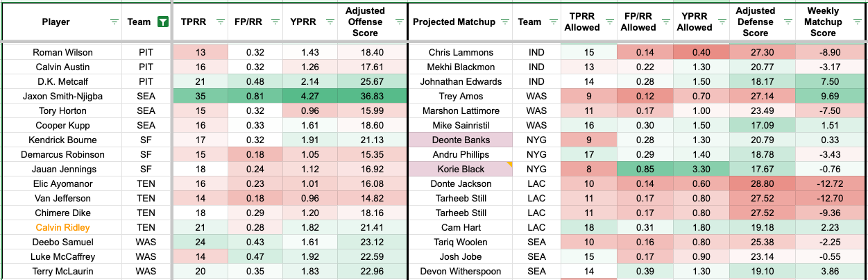Select the Weekly Matchup Score header cell
868x280 pixels.
822,22
